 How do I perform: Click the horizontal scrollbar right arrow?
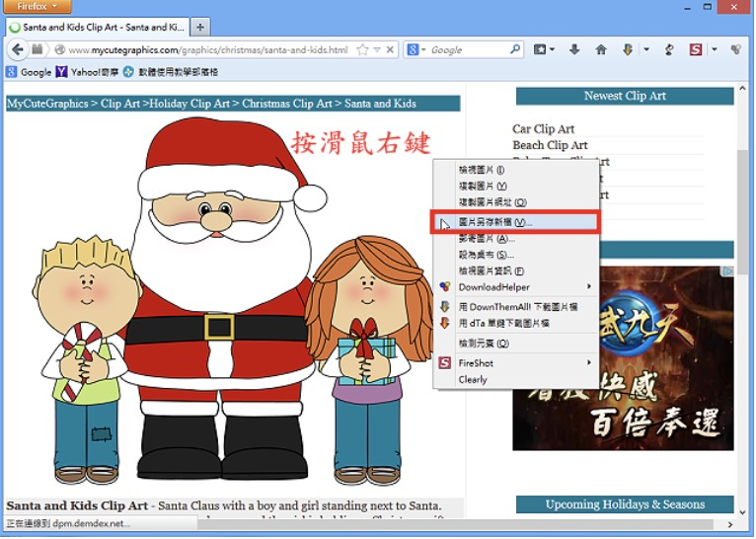pos(730,524)
